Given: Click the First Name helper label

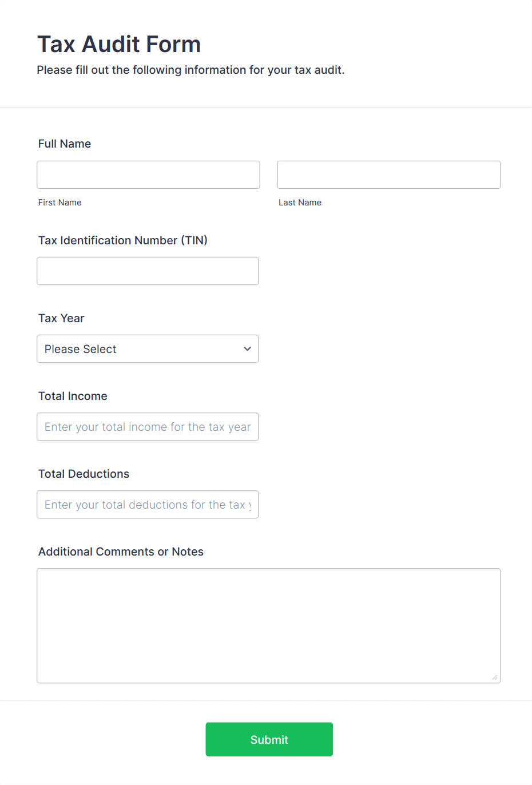Looking at the screenshot, I should [x=59, y=202].
